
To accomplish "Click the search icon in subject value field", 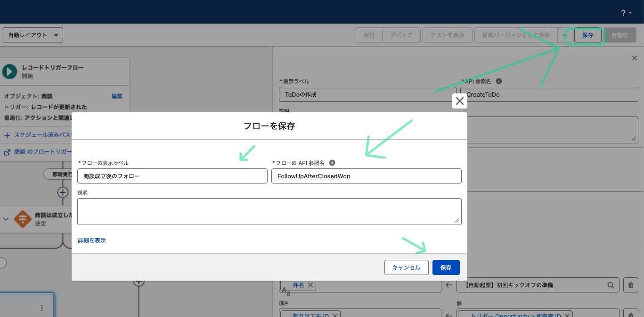I will [x=611, y=285].
